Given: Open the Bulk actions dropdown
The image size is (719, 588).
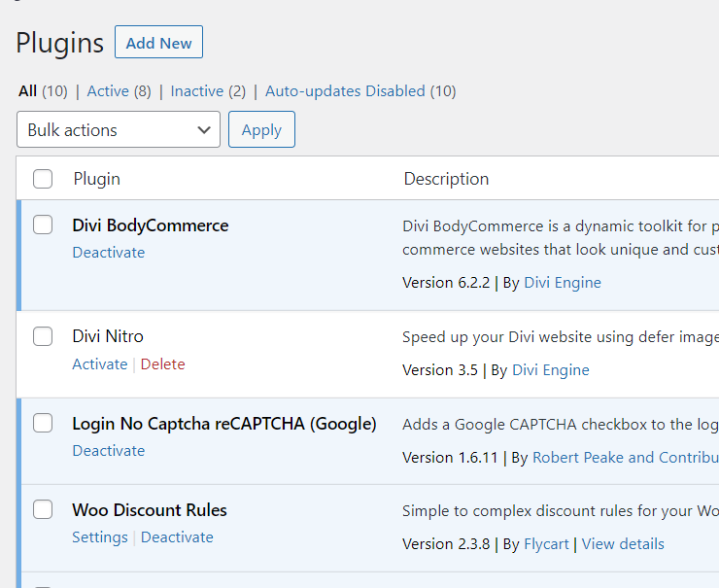Looking at the screenshot, I should coord(119,130).
